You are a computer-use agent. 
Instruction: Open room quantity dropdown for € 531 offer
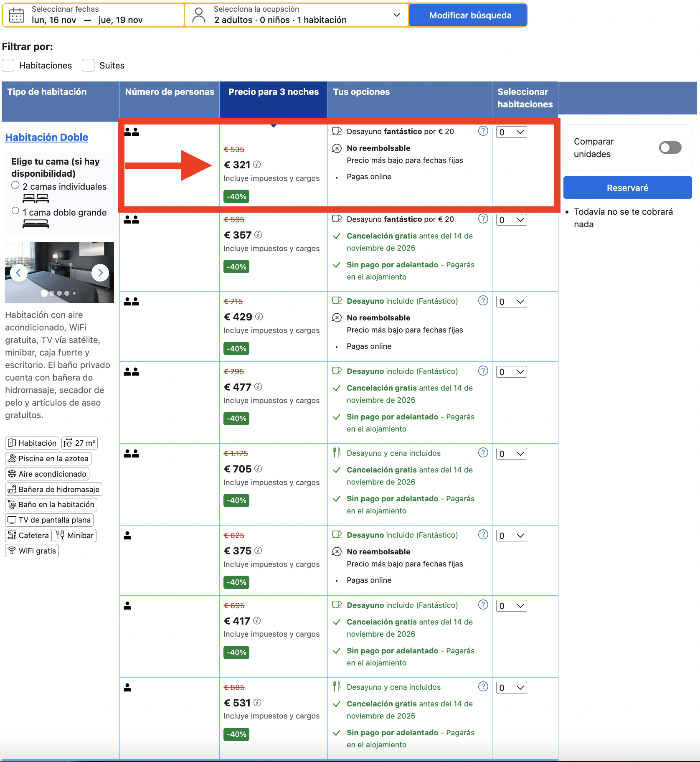click(512, 688)
